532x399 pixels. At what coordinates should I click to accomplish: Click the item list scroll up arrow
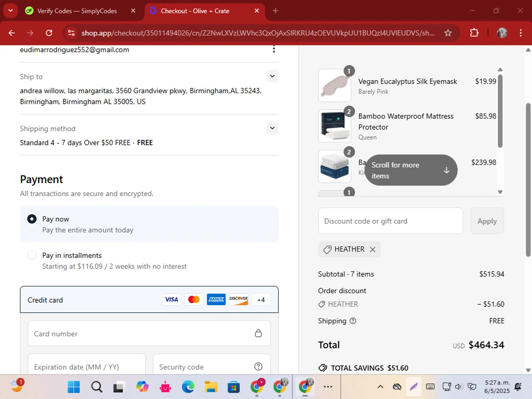coord(500,70)
